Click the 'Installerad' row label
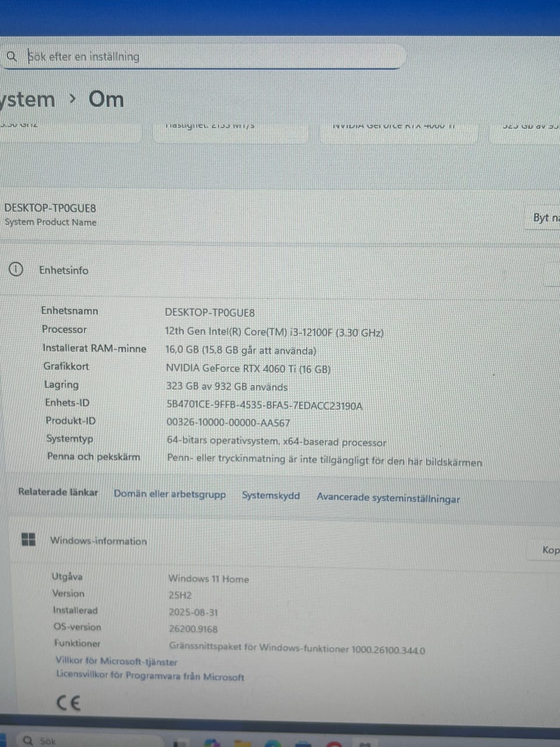Viewport: 560px width, 747px height. click(75, 610)
